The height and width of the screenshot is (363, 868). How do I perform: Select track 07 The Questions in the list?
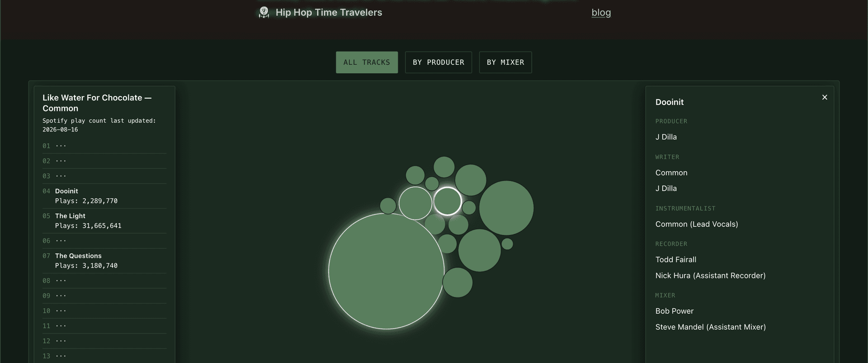[104, 261]
